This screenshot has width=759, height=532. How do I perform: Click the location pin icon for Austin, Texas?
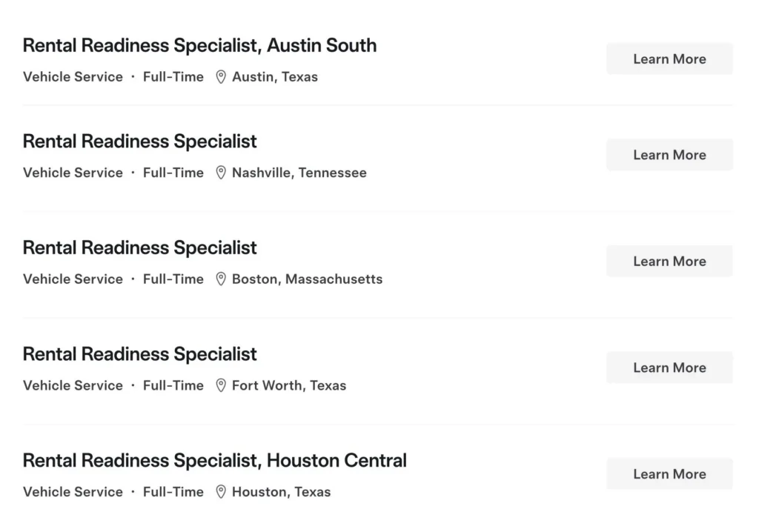[x=220, y=76]
